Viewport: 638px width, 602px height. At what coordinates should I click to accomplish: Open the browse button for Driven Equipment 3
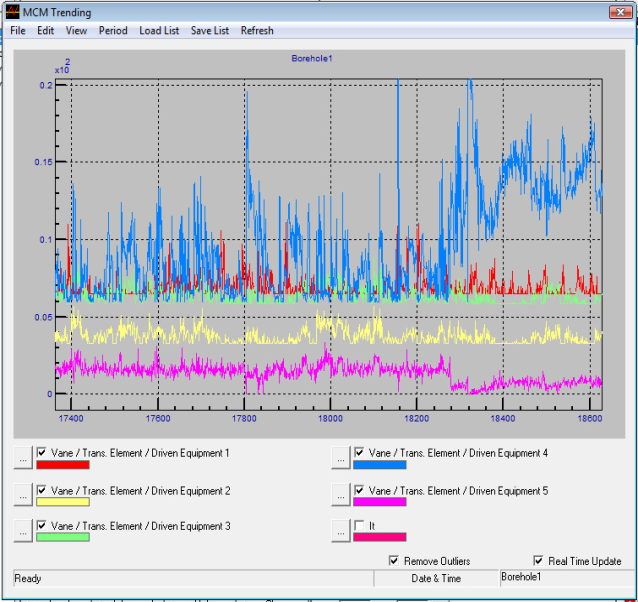click(22, 531)
